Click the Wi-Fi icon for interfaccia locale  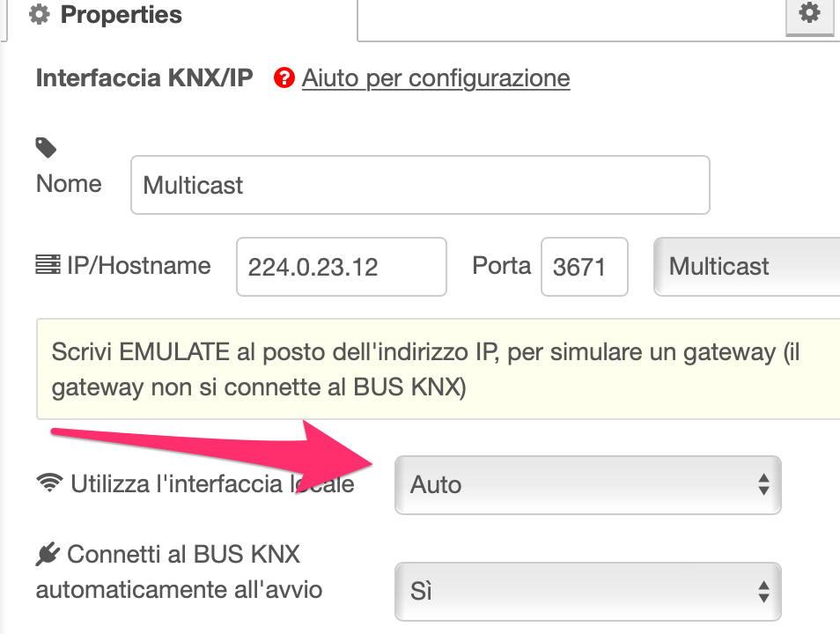pyautogui.click(x=48, y=483)
